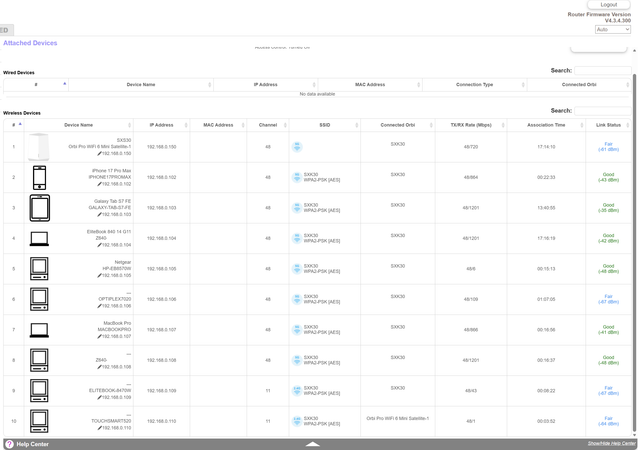Sort wired devices by Connected Orbi column
640x450 pixels.
(x=579, y=85)
